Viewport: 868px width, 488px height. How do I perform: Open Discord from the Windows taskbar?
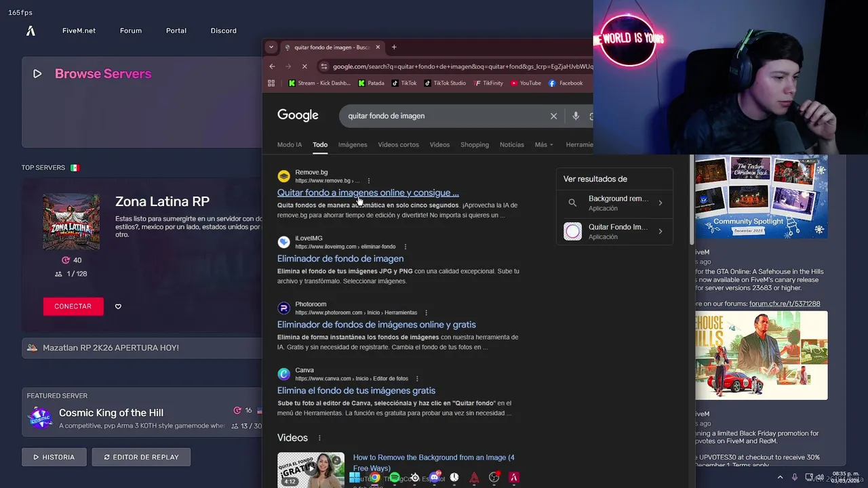435,478
